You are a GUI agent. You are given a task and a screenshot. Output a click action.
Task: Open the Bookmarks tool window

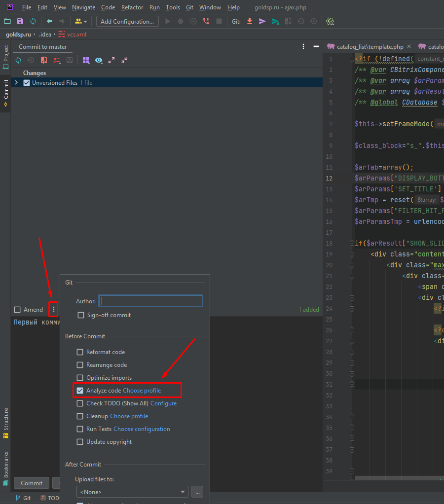(x=5, y=468)
